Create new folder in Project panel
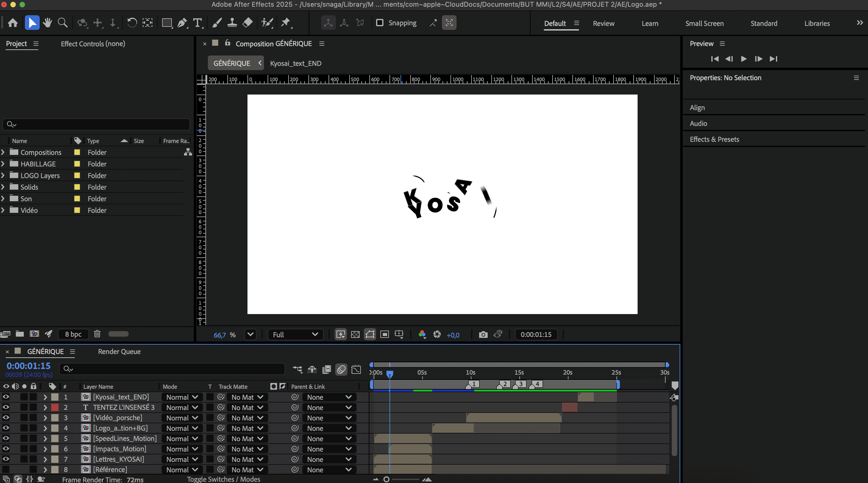This screenshot has height=483, width=868. (20, 334)
